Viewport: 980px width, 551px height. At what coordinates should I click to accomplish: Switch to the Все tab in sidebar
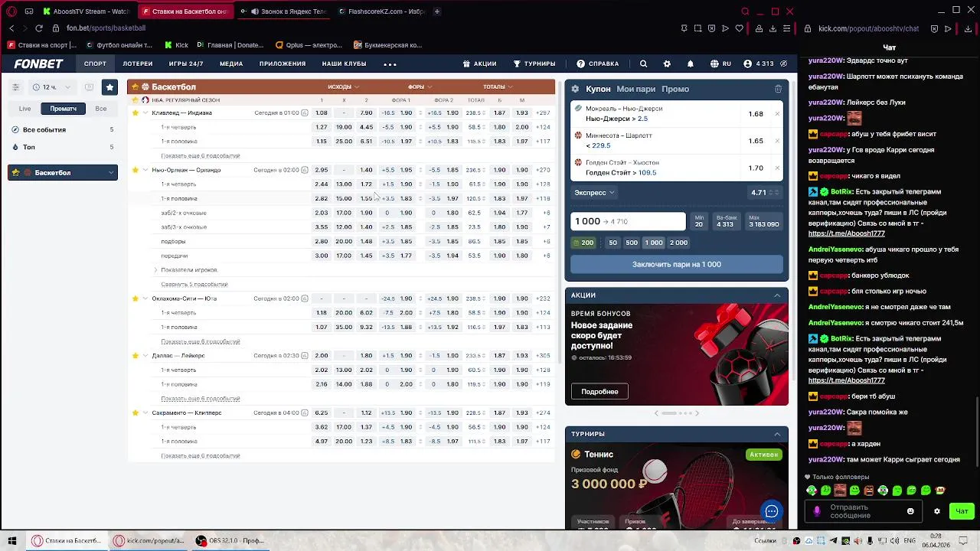pos(101,109)
